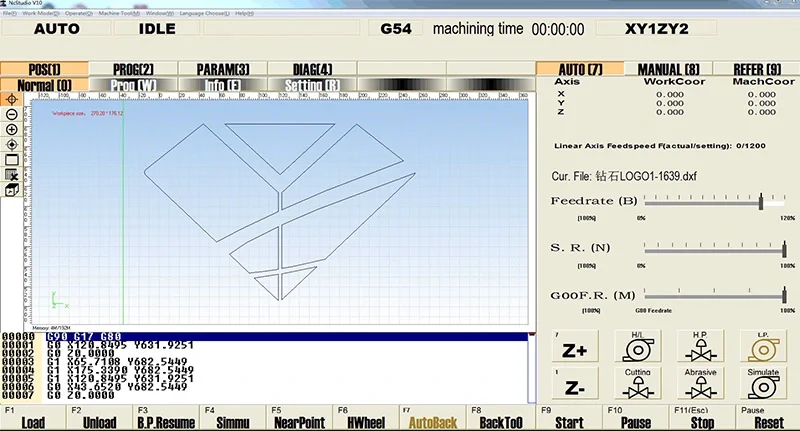800x431 pixels.
Task: Click the zoom out minus icon
Action: point(11,114)
